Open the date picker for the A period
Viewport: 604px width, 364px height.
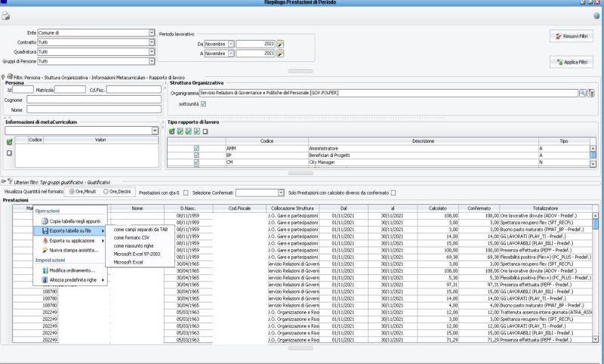coord(280,54)
